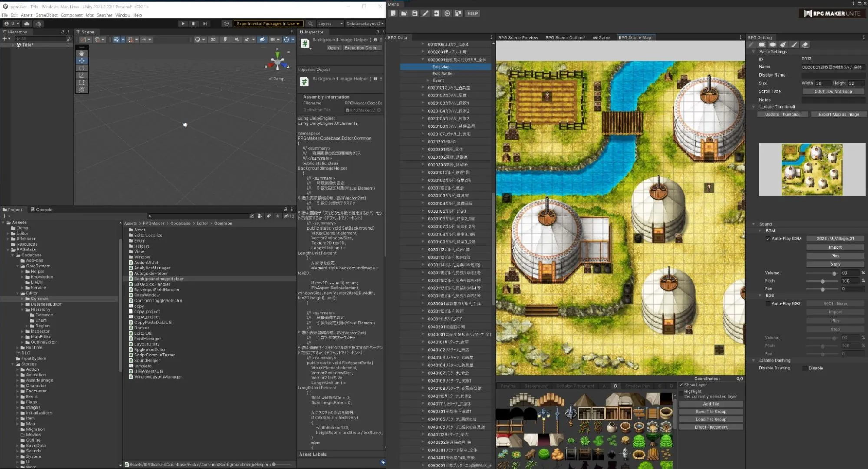868x469 pixels.
Task: Click the Update Thumbnail button
Action: pyautogui.click(x=782, y=115)
